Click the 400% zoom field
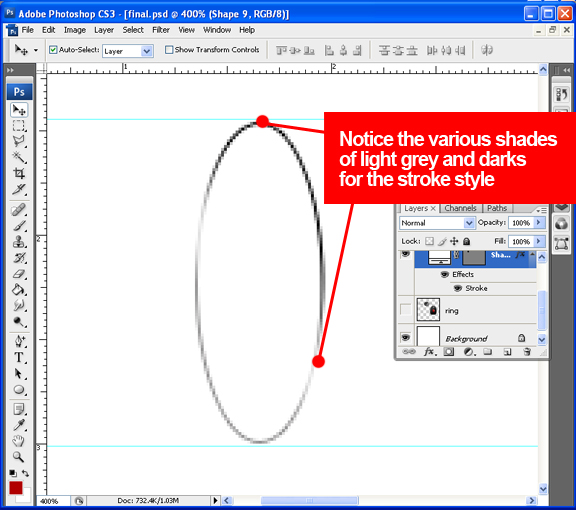Image resolution: width=576 pixels, height=510 pixels. (x=54, y=501)
